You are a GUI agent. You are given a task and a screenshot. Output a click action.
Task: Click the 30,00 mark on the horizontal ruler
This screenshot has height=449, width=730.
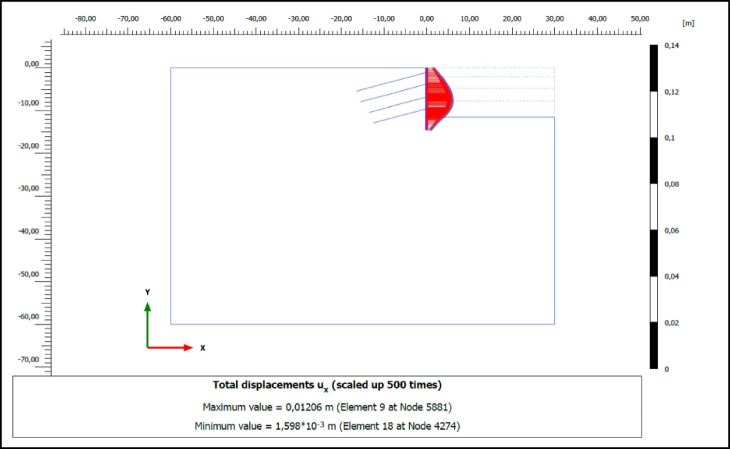(x=554, y=19)
